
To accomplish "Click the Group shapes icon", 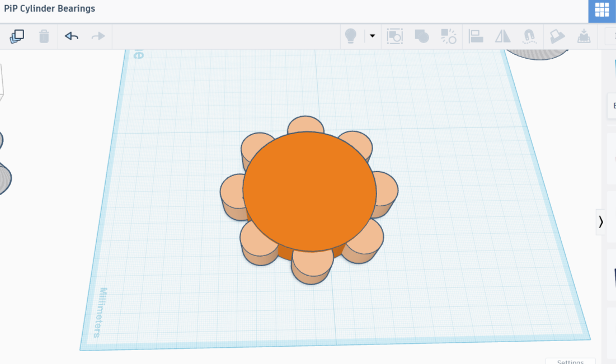I will click(421, 36).
